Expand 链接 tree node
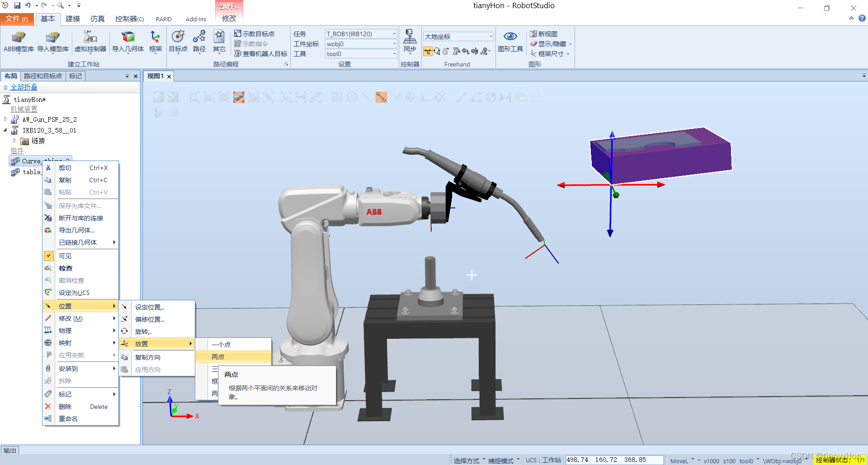The width and height of the screenshot is (868, 465). [x=14, y=141]
